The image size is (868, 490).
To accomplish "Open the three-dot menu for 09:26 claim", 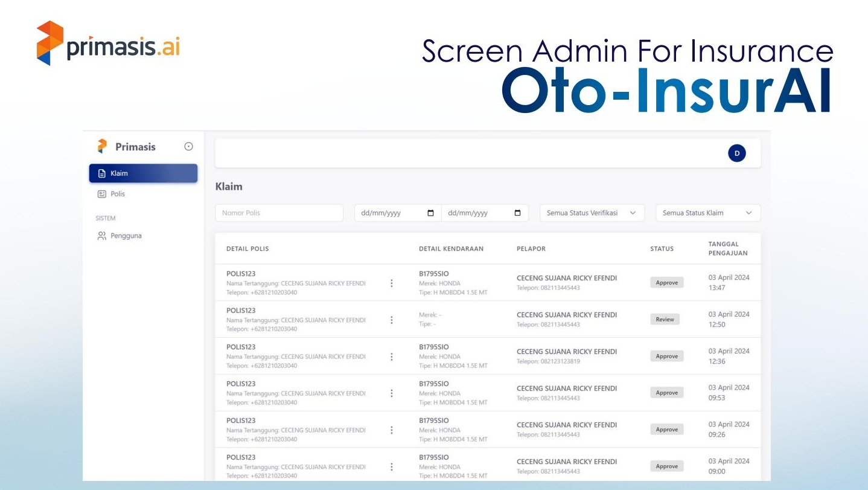I will [x=392, y=430].
